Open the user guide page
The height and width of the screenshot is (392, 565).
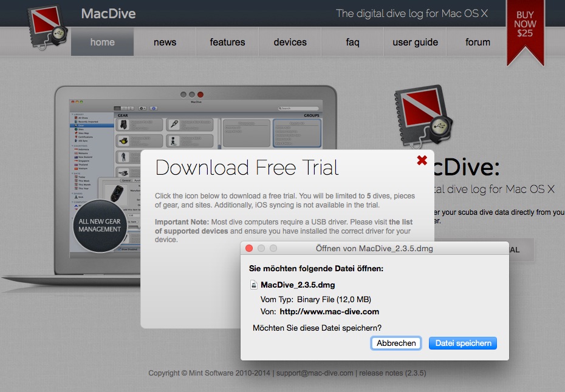[415, 42]
